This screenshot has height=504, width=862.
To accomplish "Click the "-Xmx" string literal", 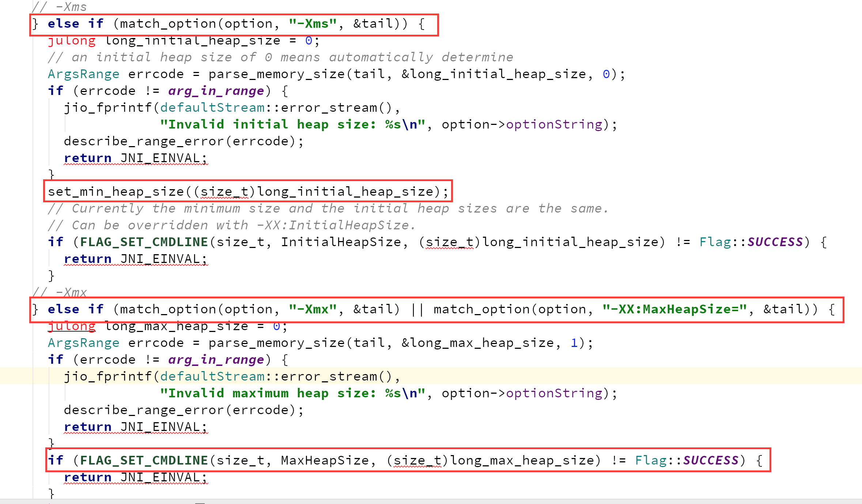I will (312, 309).
